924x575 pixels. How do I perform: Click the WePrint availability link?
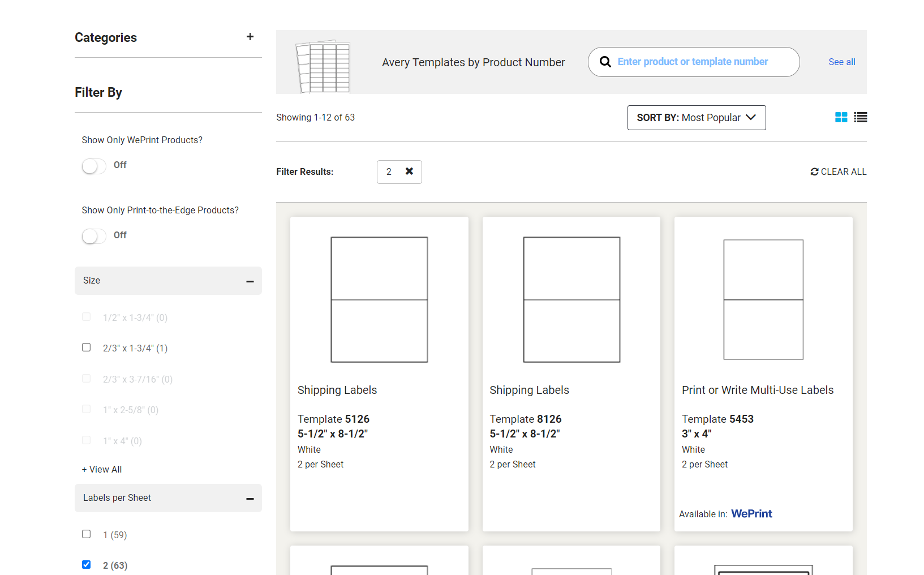[x=751, y=513]
